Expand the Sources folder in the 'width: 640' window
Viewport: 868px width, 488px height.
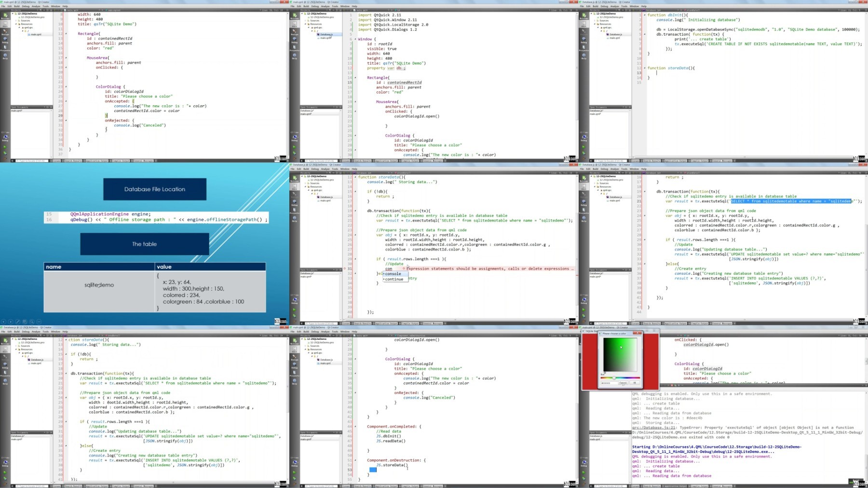pos(16,20)
